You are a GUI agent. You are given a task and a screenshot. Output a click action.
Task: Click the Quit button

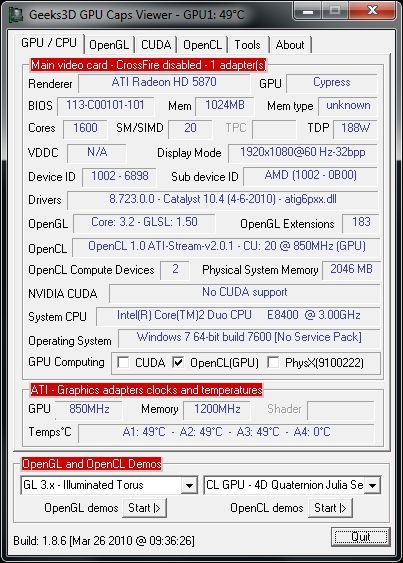point(361,537)
